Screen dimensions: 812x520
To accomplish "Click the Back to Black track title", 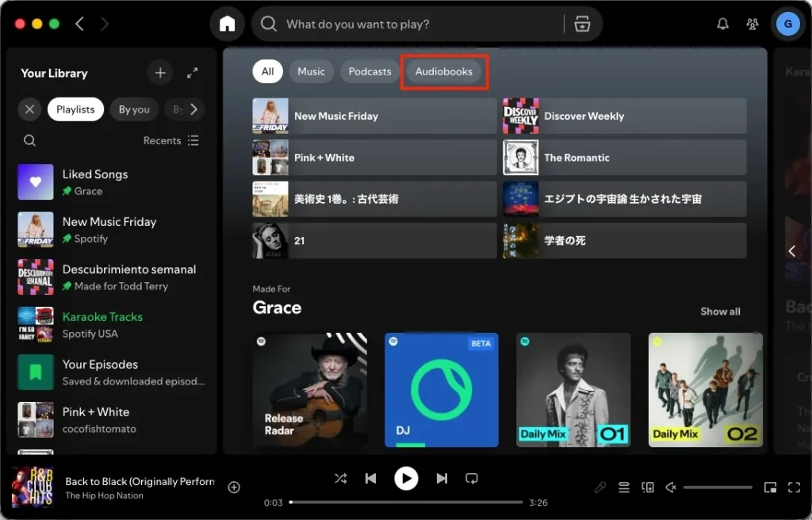I will tap(140, 481).
